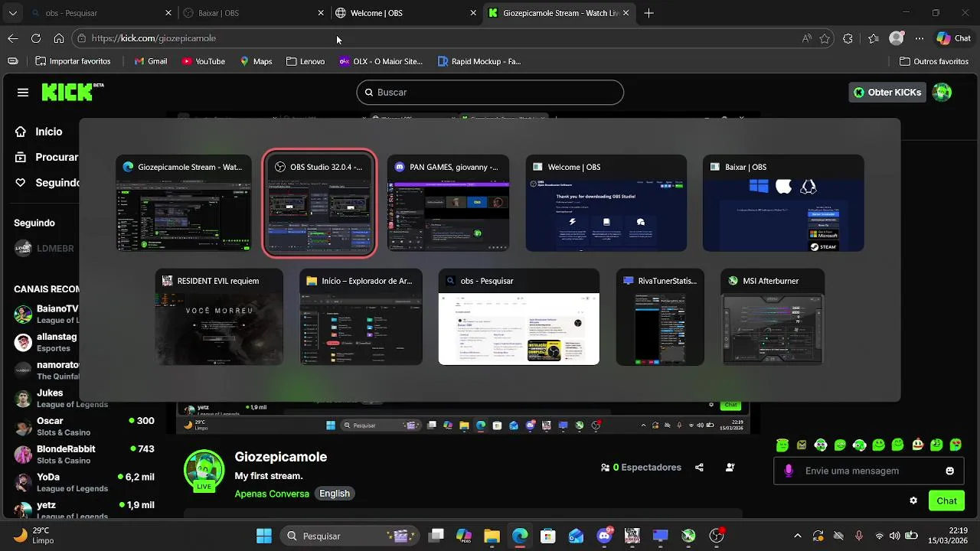Open the Edge tab actions menu

pyautogui.click(x=12, y=13)
